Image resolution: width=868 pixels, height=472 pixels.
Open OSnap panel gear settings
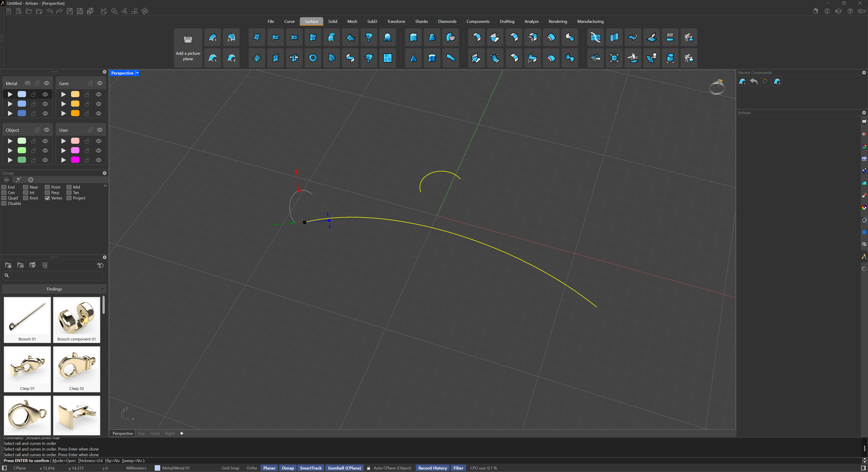tap(105, 173)
